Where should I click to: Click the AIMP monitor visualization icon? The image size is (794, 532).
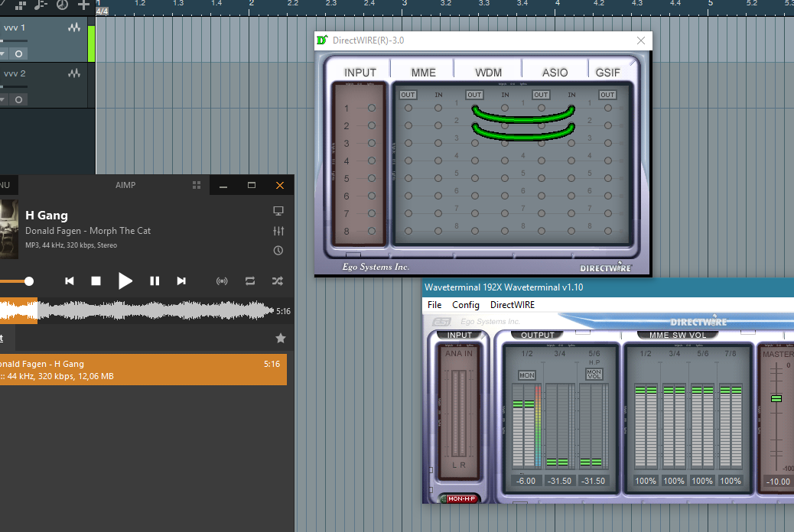278,210
